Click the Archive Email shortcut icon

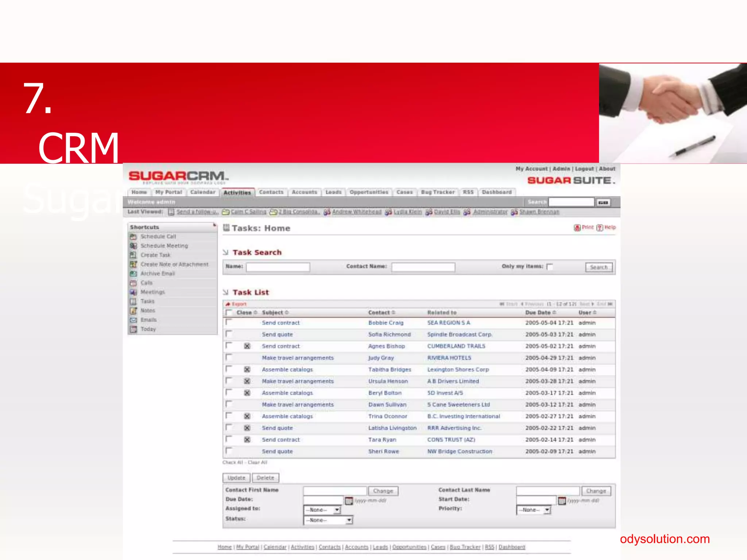pos(133,273)
